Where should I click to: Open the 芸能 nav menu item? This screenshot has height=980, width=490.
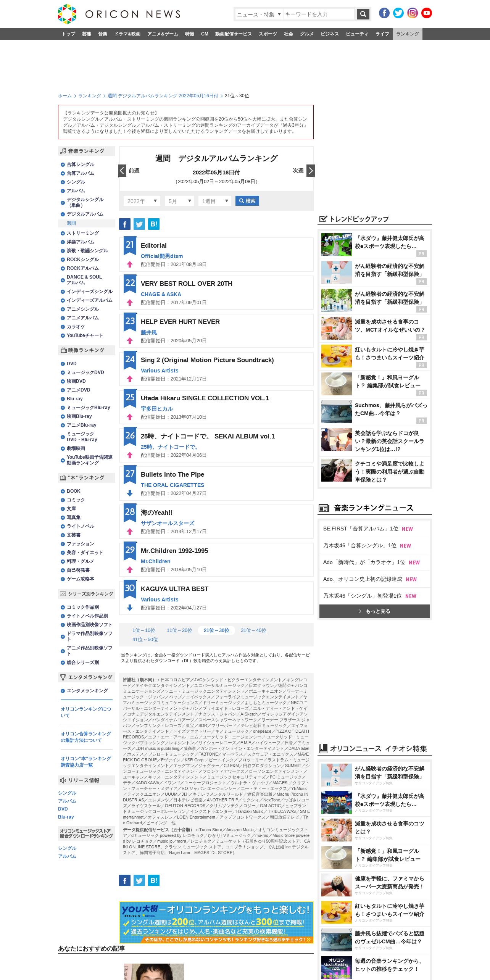pyautogui.click(x=87, y=34)
